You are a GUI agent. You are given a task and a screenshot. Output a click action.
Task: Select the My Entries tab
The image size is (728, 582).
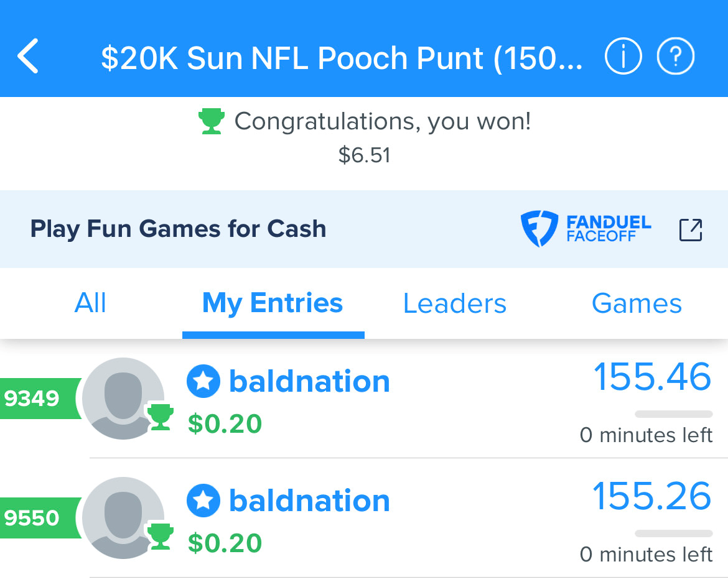[x=273, y=303]
